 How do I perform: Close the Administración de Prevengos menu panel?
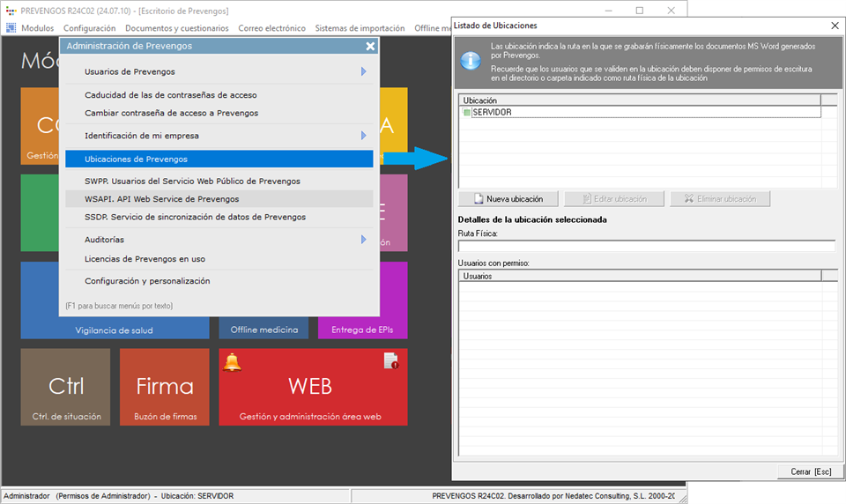click(x=370, y=46)
